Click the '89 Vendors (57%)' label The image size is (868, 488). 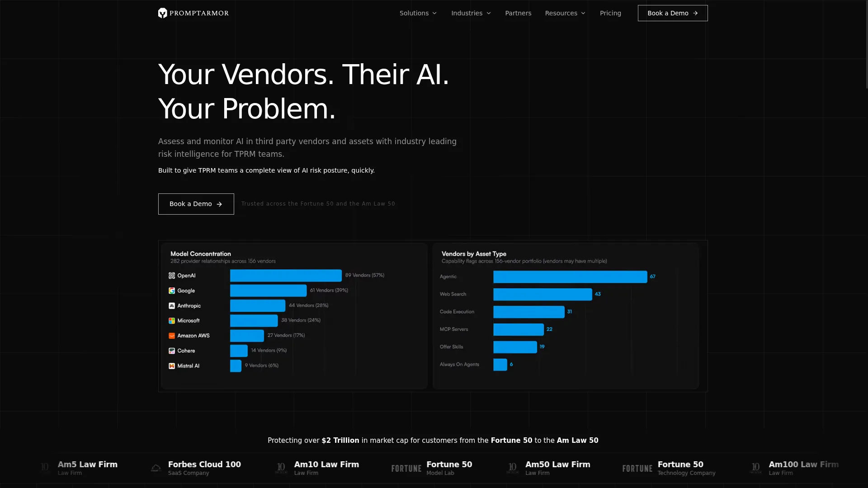(365, 275)
